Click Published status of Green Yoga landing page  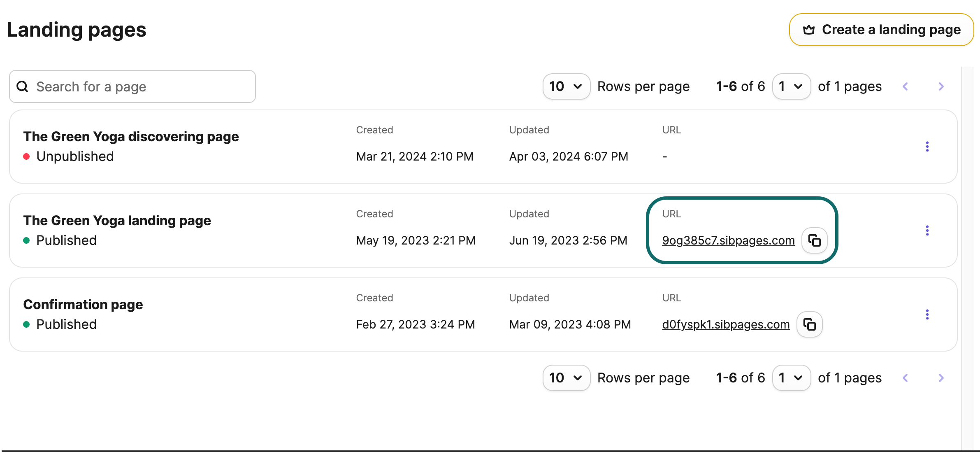(66, 240)
